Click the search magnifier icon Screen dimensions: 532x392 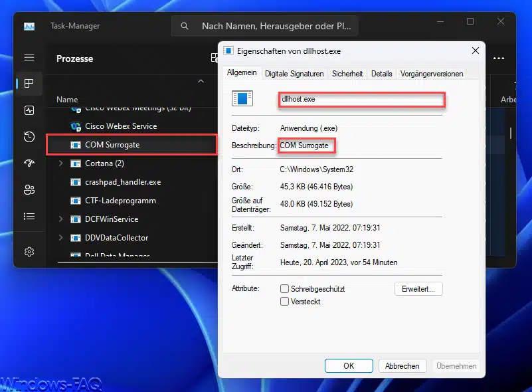(x=184, y=26)
